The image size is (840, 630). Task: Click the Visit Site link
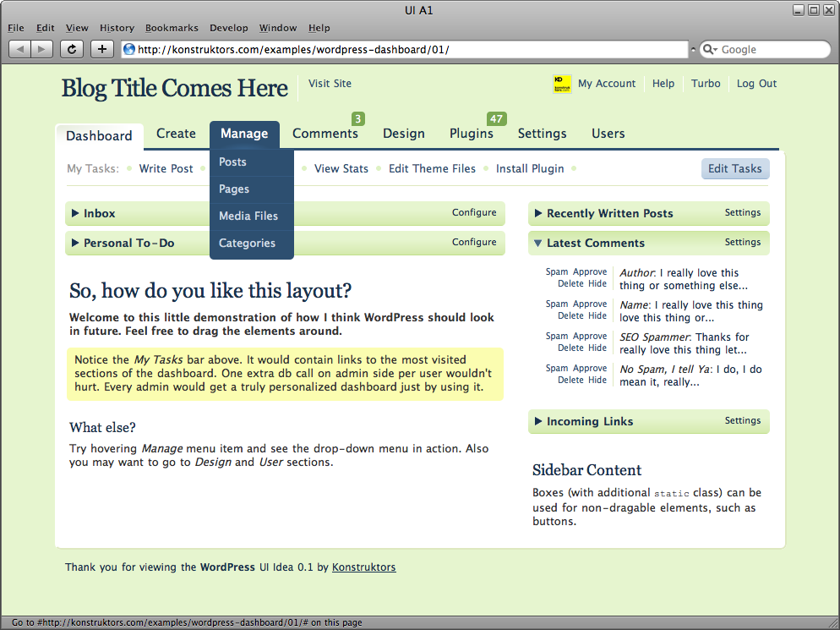coord(330,84)
